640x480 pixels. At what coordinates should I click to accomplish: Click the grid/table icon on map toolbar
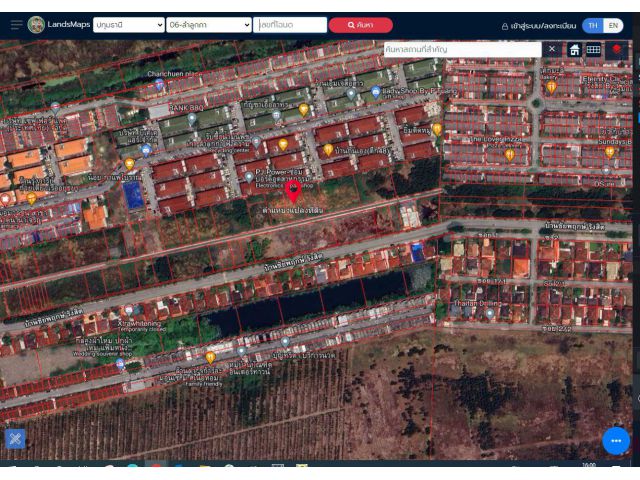pyautogui.click(x=593, y=50)
